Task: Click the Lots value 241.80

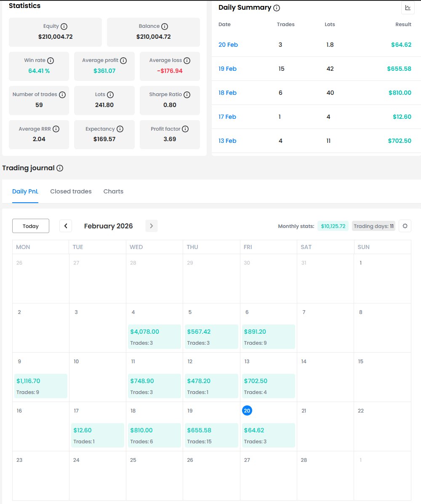Action: click(104, 105)
